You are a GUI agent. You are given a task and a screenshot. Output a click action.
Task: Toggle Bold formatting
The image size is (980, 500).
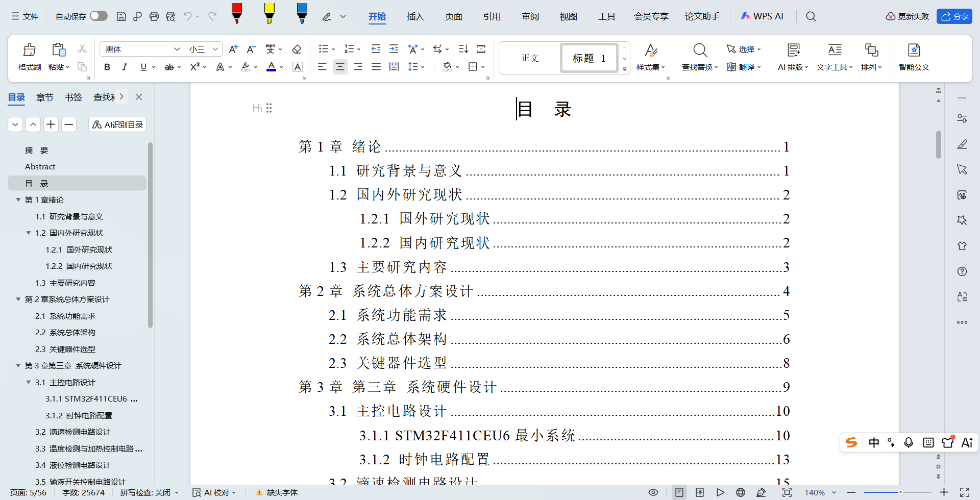(107, 67)
